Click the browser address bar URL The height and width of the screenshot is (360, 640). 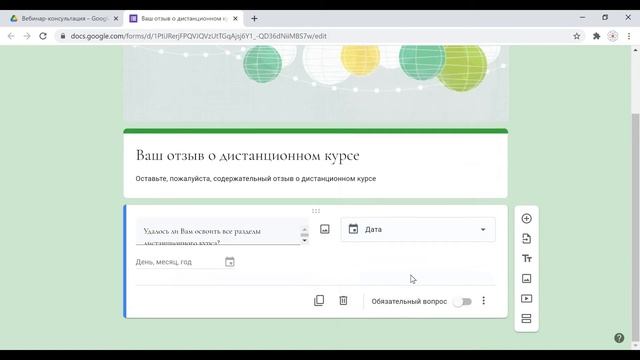click(x=198, y=36)
